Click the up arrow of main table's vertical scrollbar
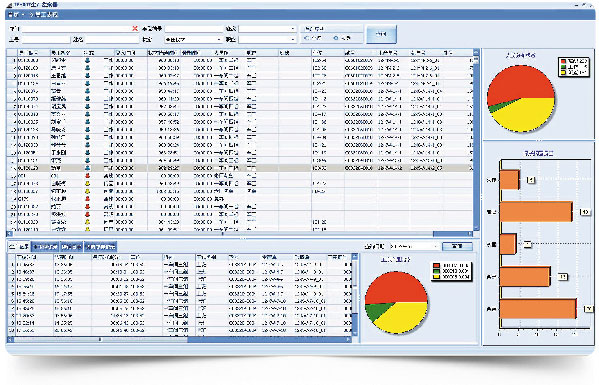Image resolution: width=599 pixels, height=385 pixels. 476,52
